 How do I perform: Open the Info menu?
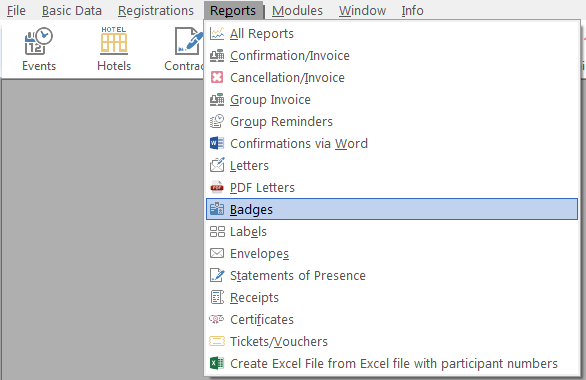pos(413,10)
